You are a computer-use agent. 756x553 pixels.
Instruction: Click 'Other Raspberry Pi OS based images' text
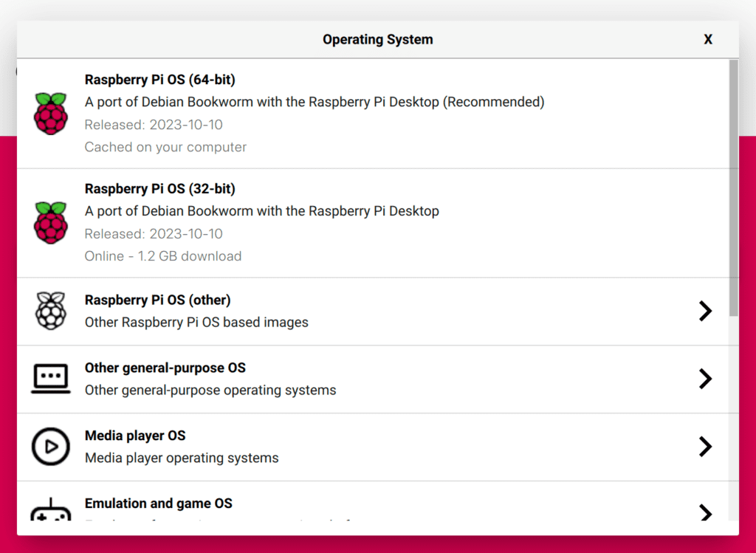196,322
